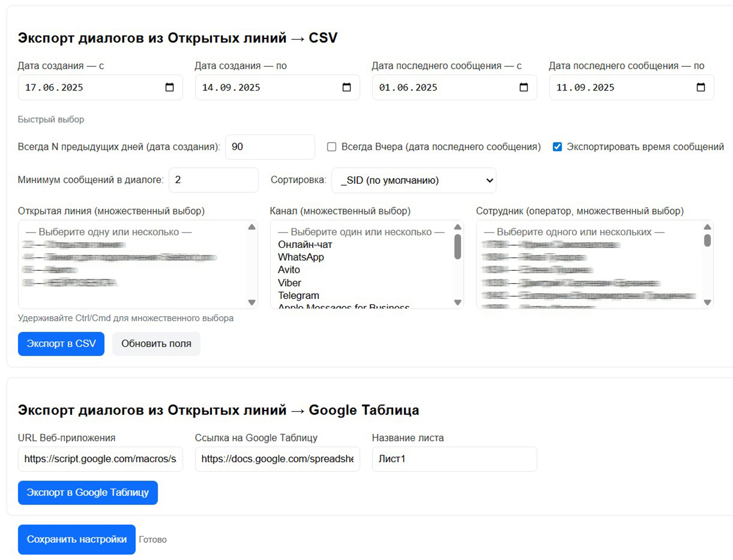Choose Avito channel option
The width and height of the screenshot is (733, 560).
click(x=289, y=270)
